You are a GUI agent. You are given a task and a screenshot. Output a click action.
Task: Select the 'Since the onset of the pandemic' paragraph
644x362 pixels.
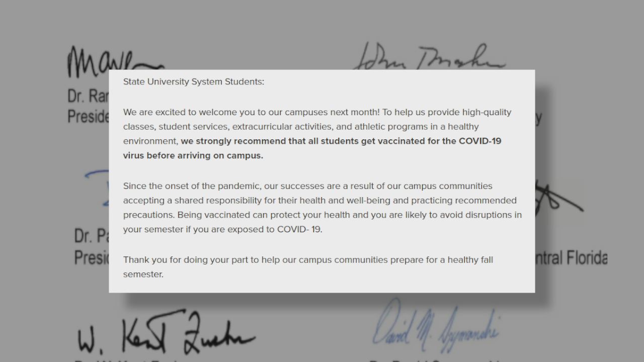coord(323,208)
